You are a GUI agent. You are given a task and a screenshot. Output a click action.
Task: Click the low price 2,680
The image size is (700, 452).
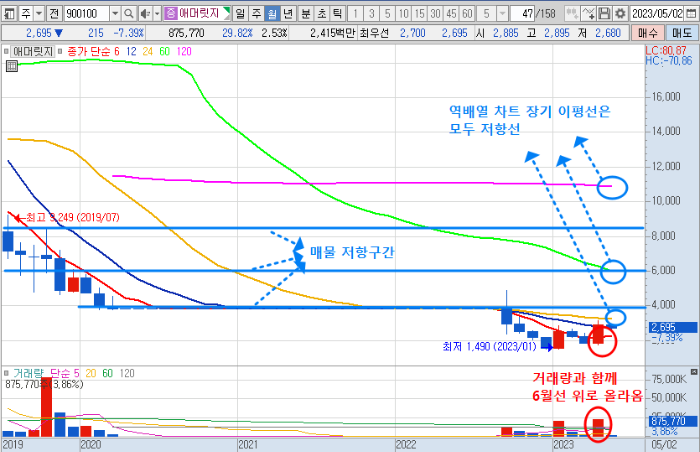(x=608, y=33)
